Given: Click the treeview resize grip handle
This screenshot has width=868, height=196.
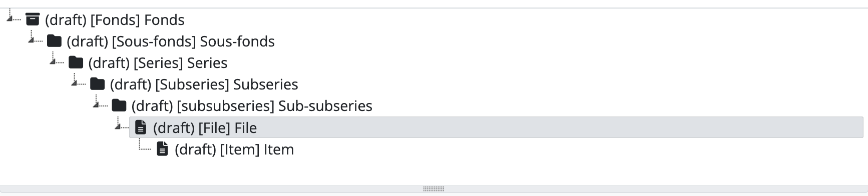Looking at the screenshot, I should tap(433, 189).
